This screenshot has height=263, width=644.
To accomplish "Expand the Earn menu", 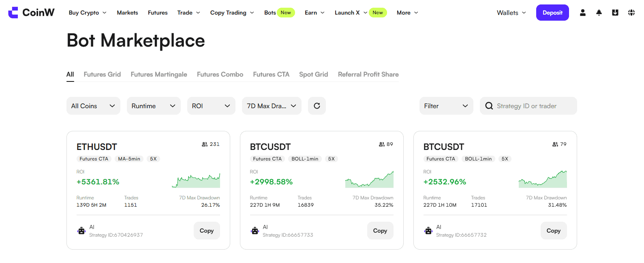I will pyautogui.click(x=315, y=13).
